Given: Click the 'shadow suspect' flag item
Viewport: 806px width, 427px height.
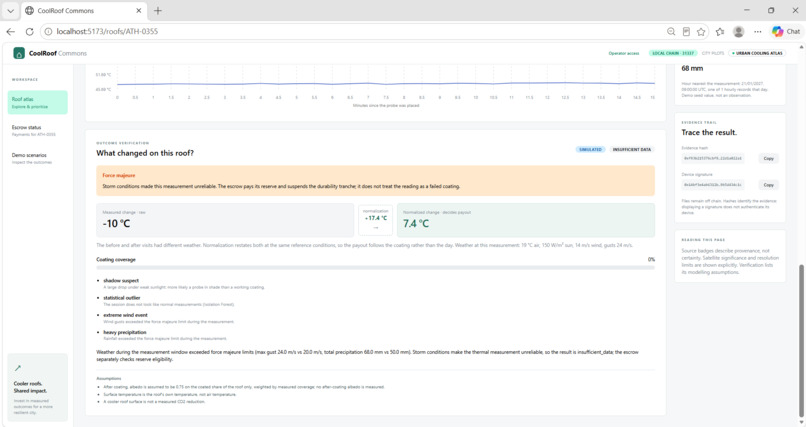Looking at the screenshot, I should pos(121,281).
